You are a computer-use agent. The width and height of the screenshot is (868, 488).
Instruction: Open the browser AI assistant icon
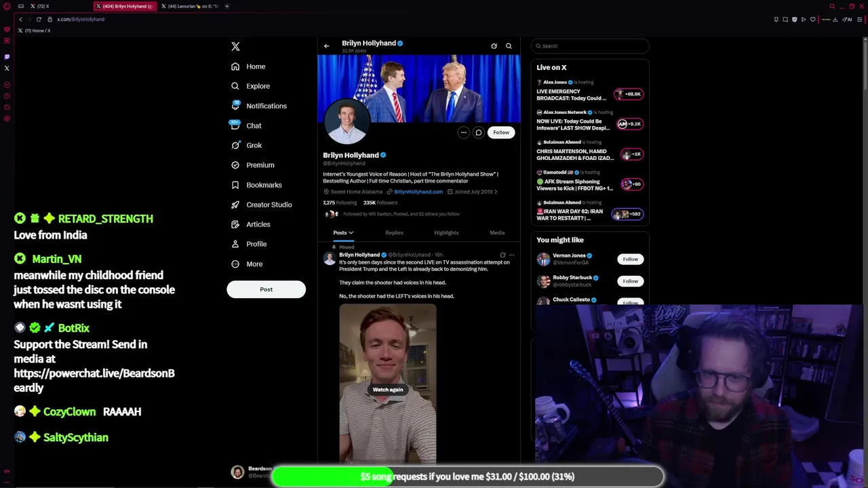(847, 20)
